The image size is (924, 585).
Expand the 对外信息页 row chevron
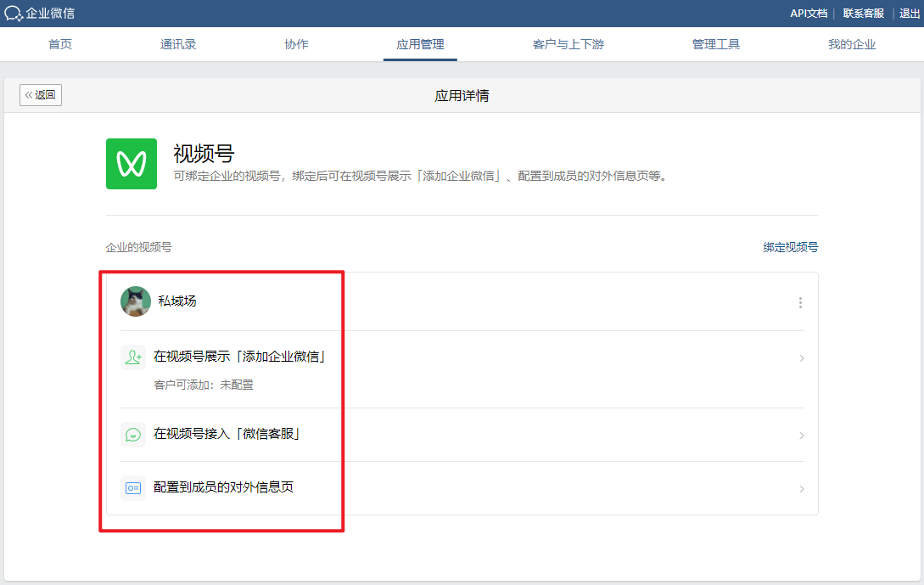tap(802, 489)
